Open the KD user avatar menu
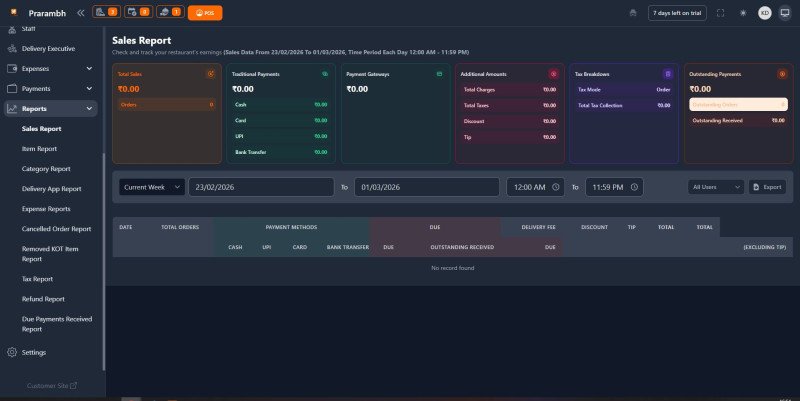 [764, 13]
